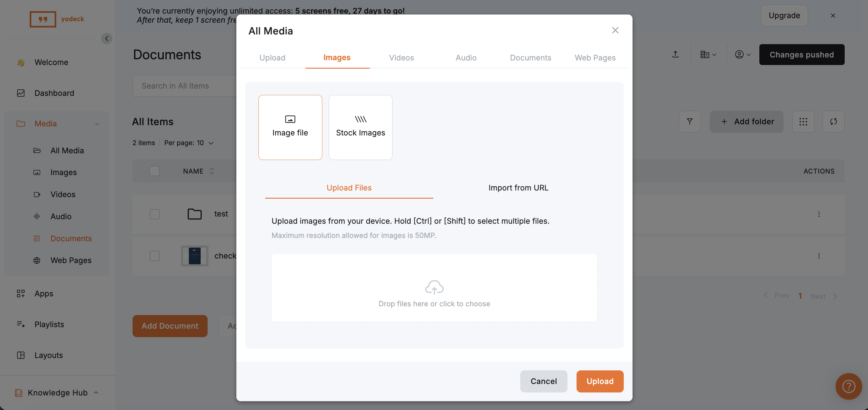Image resolution: width=868 pixels, height=410 pixels.
Task: Open actions menu for test folder
Action: tap(819, 214)
